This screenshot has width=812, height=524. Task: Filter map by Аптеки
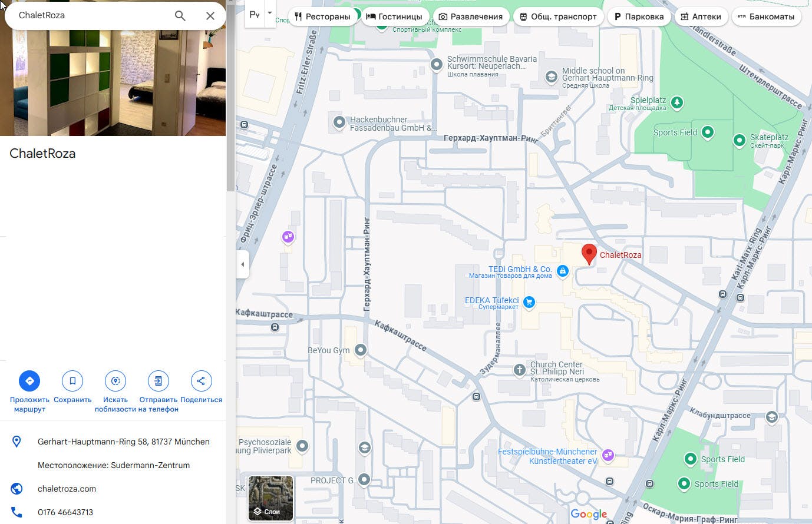pyautogui.click(x=701, y=16)
